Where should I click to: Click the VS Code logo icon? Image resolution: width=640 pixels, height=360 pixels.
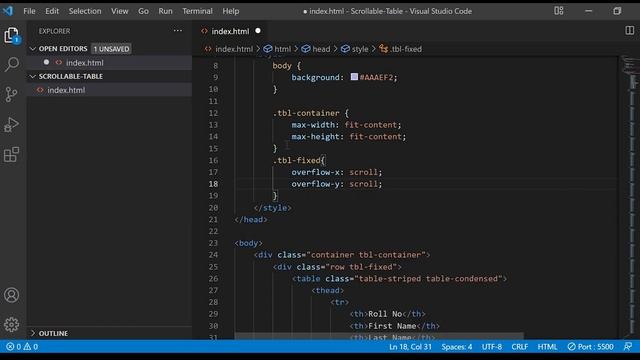pos(8,11)
